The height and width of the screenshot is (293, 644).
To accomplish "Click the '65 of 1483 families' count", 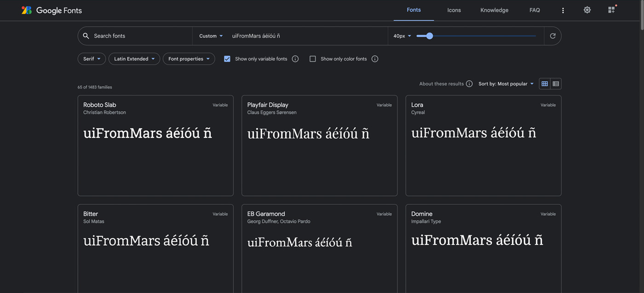I will pyautogui.click(x=95, y=87).
